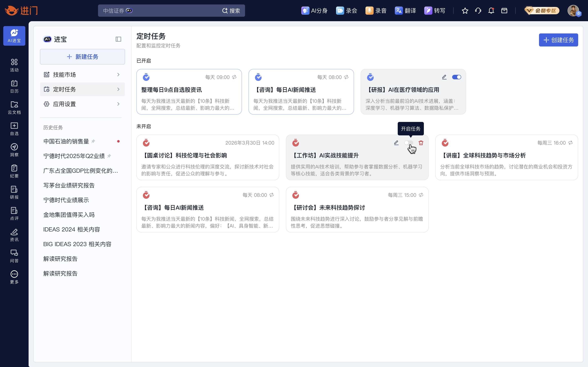Click the 创建任务 button
Screen dimensions: 588x367
pos(558,40)
